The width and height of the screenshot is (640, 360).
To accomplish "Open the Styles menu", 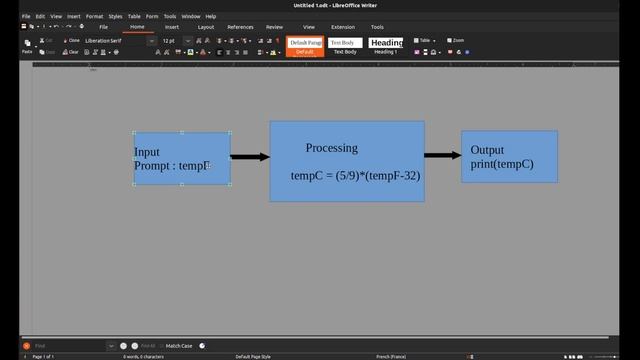I will (x=115, y=16).
